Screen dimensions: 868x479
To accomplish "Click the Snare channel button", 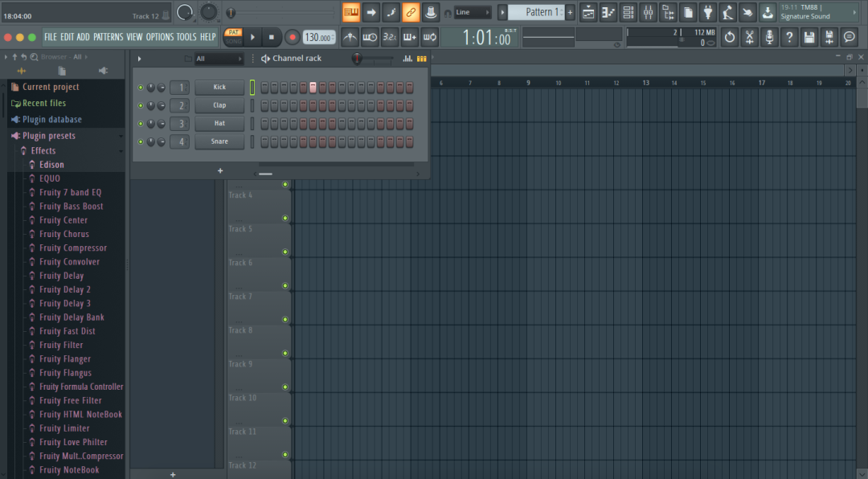I will tap(219, 141).
